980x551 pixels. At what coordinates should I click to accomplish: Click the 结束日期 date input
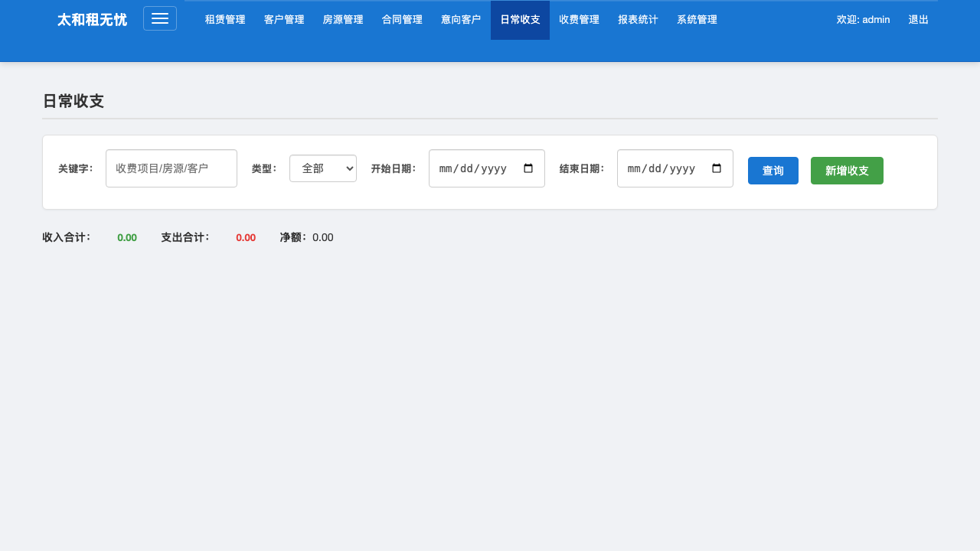click(x=675, y=168)
